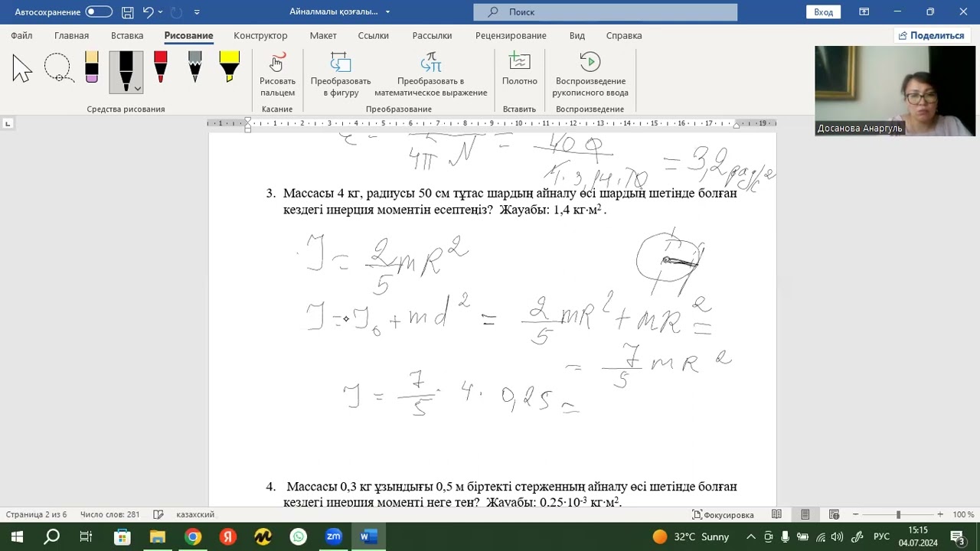This screenshot has width=980, height=551.
Task: Click the Поделиться share button
Action: pyautogui.click(x=931, y=35)
